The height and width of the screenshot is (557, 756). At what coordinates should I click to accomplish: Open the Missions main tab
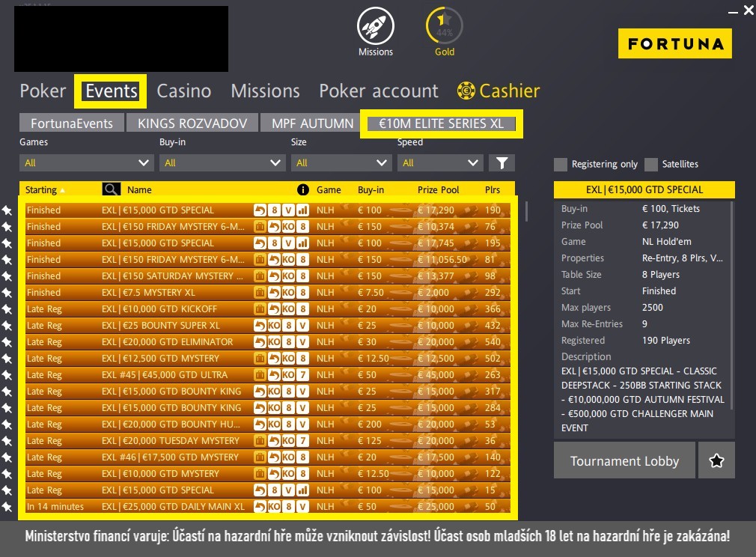(265, 91)
